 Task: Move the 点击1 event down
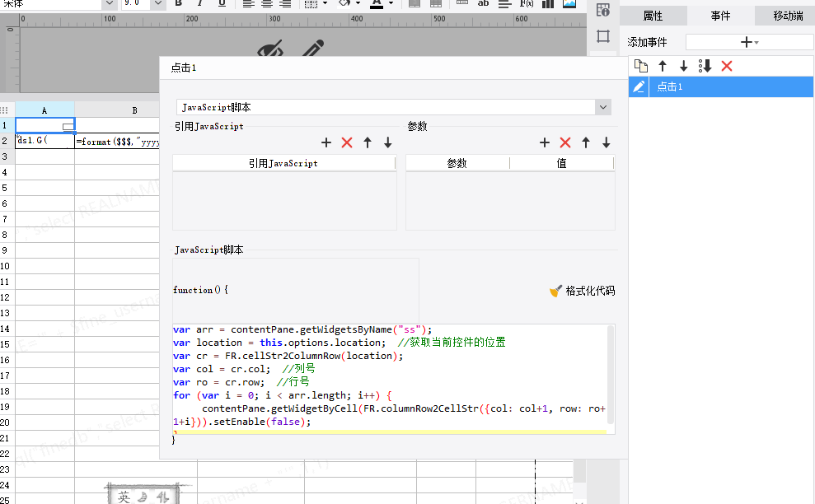click(683, 66)
